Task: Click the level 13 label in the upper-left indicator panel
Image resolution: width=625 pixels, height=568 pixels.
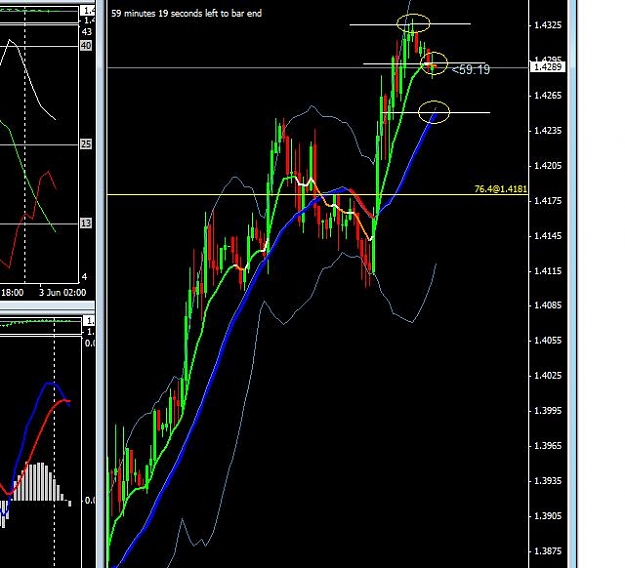Action: [86, 223]
